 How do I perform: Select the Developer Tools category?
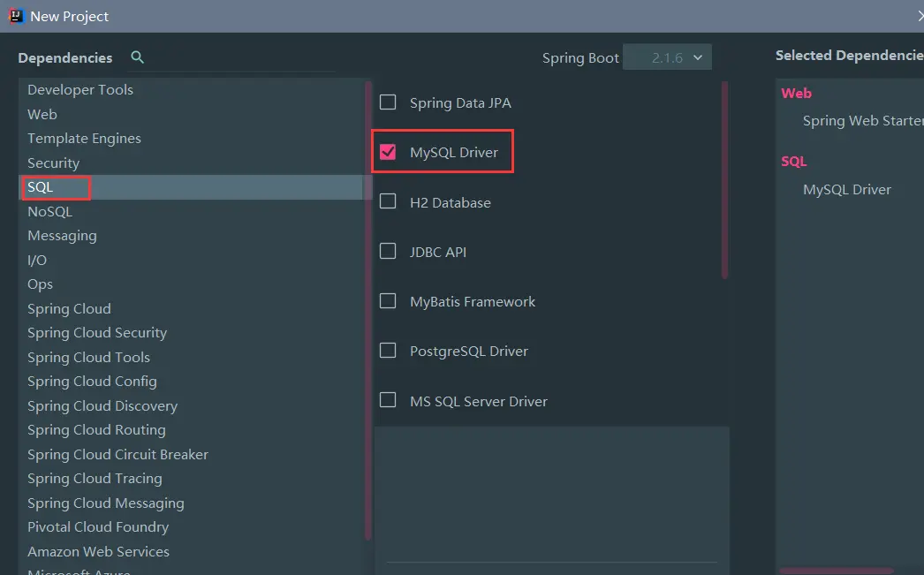(x=80, y=89)
